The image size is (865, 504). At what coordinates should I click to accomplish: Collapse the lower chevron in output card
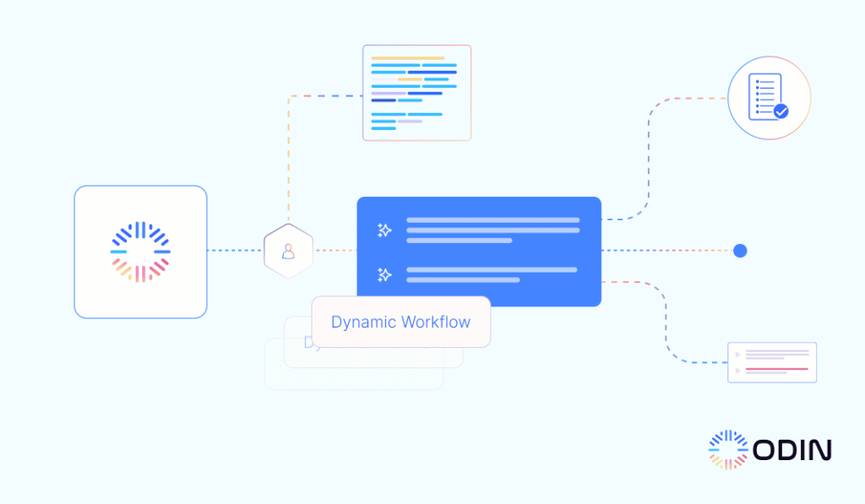[x=737, y=371]
